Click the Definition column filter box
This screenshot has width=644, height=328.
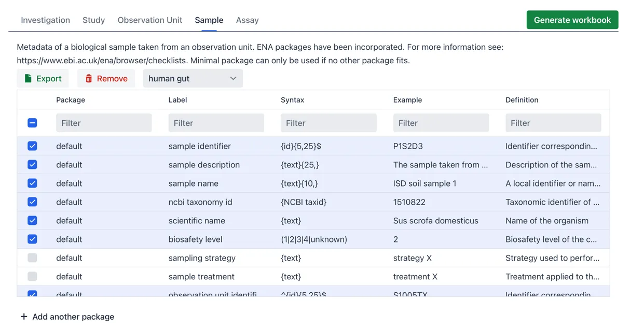pyautogui.click(x=553, y=123)
